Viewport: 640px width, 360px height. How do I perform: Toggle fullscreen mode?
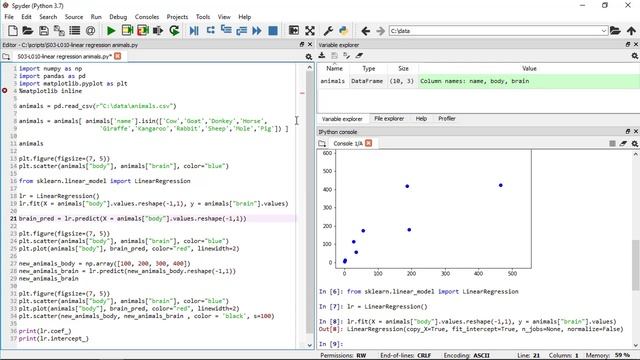click(x=310, y=31)
